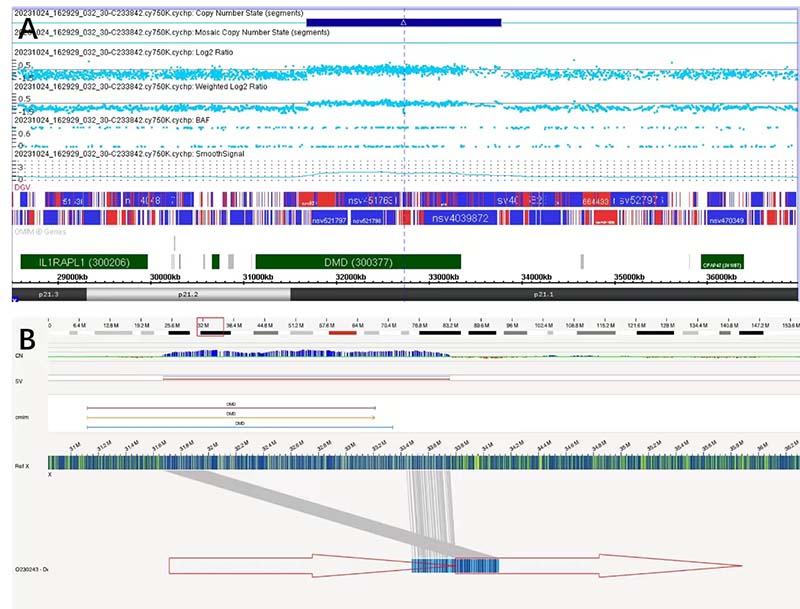
Task: Click the 36000kb coordinate label
Action: click(721, 277)
